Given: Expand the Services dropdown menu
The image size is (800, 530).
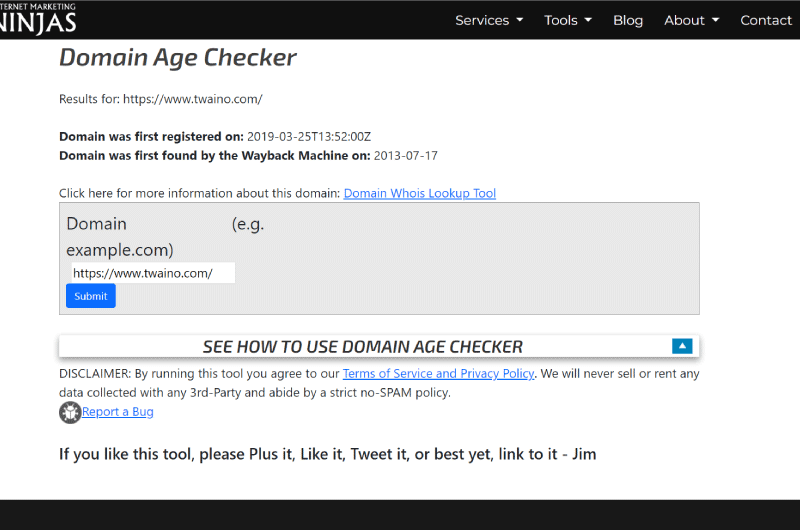Looking at the screenshot, I should [489, 20].
